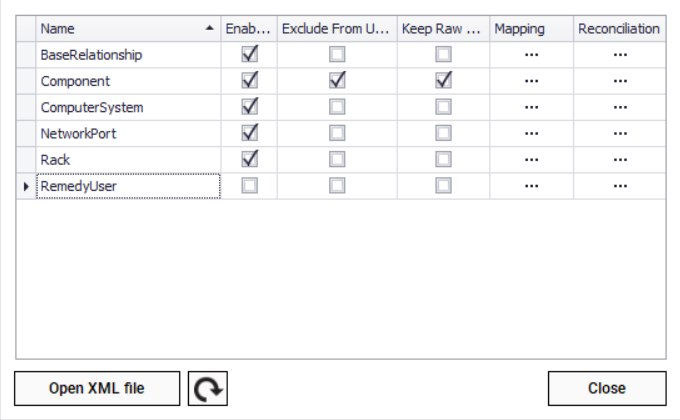Click the refresh arrow icon button
Screen dimensions: 680x420
[x=208, y=388]
